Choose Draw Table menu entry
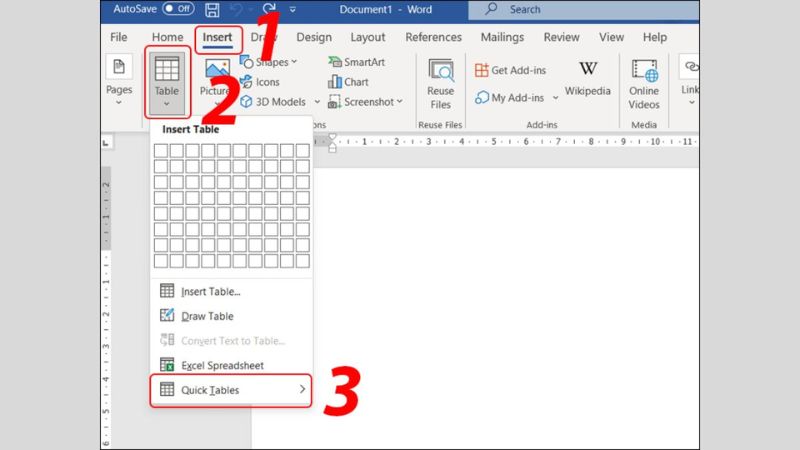The width and height of the screenshot is (800, 450). [x=231, y=316]
